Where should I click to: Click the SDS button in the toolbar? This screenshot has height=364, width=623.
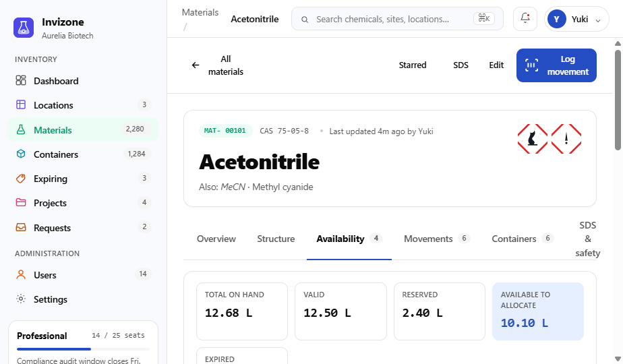coord(461,65)
